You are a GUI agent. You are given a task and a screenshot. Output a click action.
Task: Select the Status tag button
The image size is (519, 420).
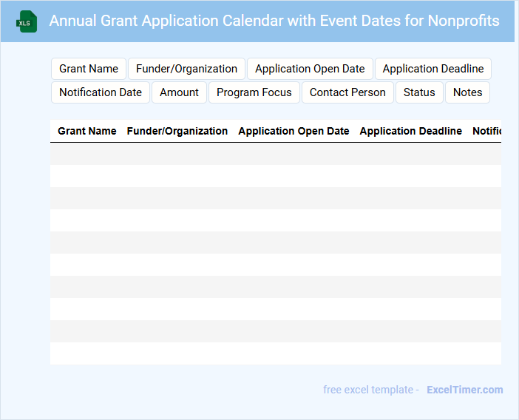(419, 92)
